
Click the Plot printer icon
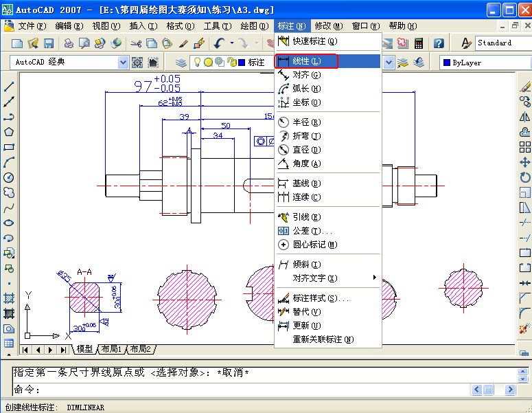point(69,43)
